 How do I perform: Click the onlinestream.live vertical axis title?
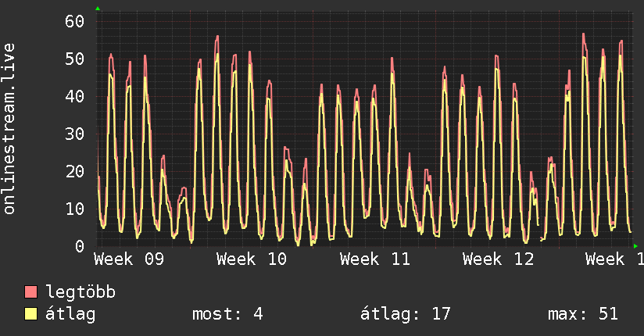pyautogui.click(x=9, y=129)
